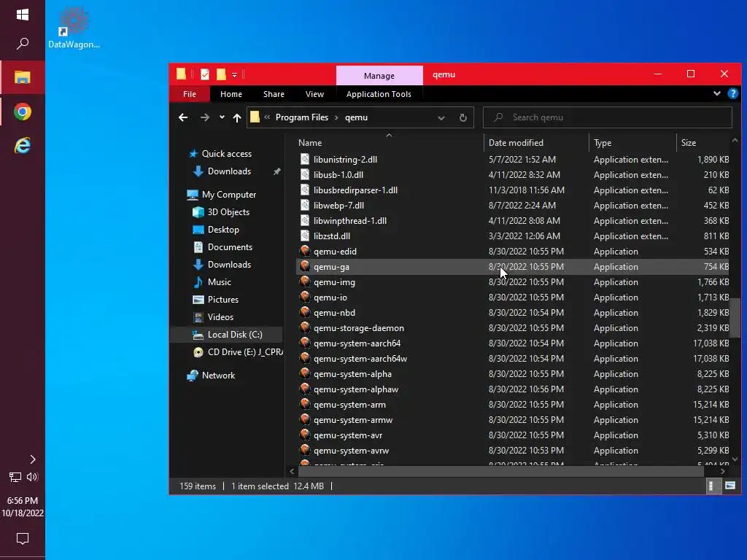
Task: Select the CD Drive (E:) entry
Action: pyautogui.click(x=245, y=352)
